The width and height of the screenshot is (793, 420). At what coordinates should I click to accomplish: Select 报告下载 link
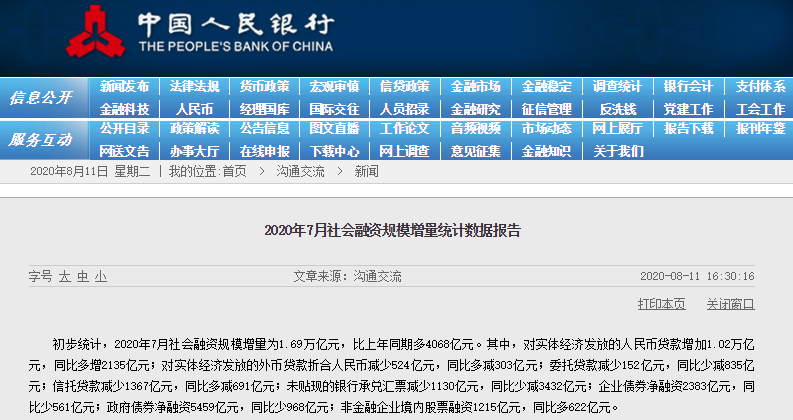[x=688, y=129]
